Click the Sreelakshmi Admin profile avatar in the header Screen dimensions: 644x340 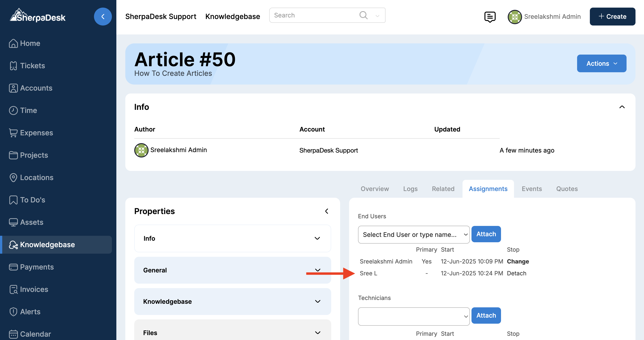click(514, 17)
